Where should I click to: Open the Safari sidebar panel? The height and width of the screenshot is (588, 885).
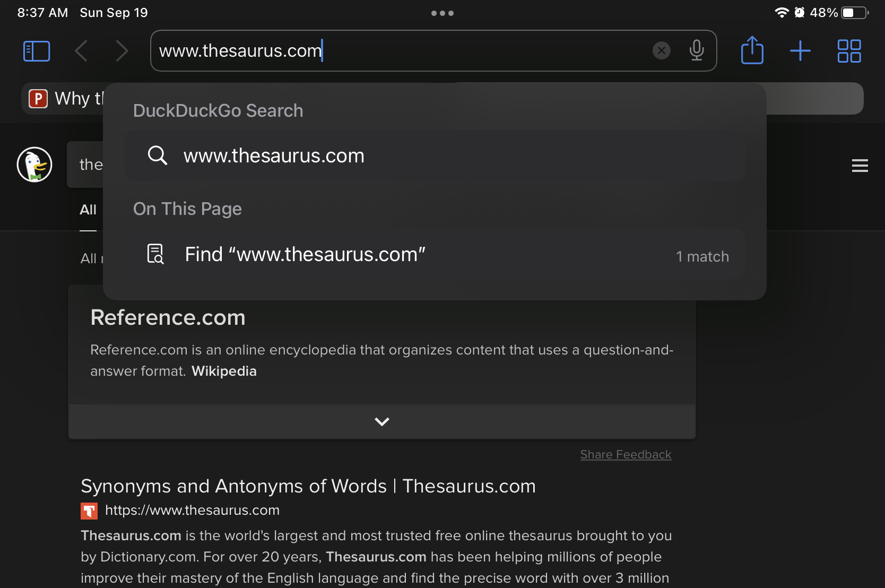(x=37, y=51)
